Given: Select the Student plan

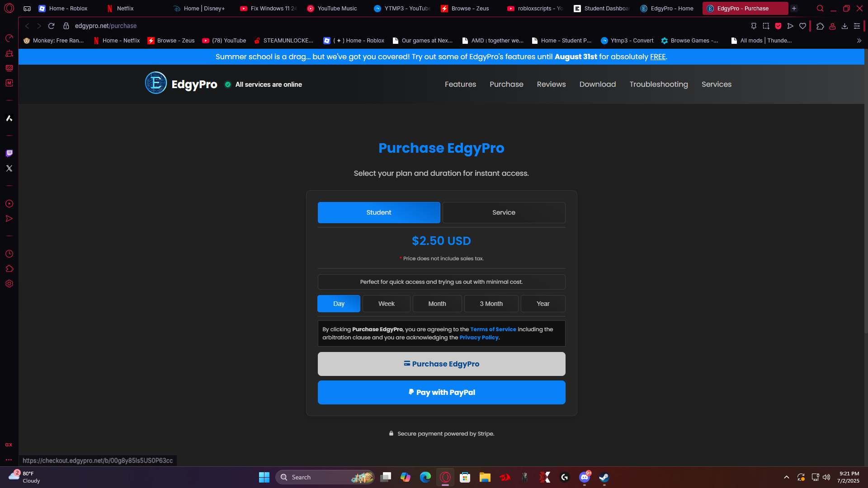Looking at the screenshot, I should click(379, 212).
